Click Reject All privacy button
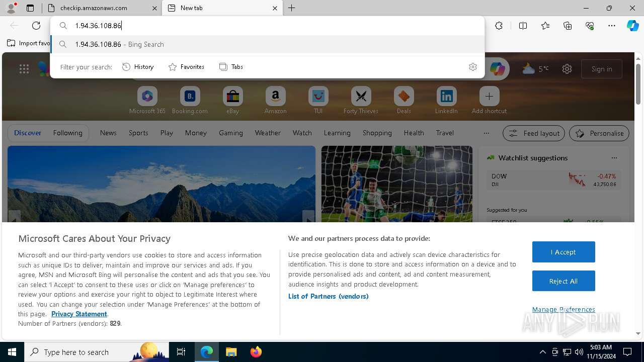Viewport: 644px width, 362px height. [563, 281]
